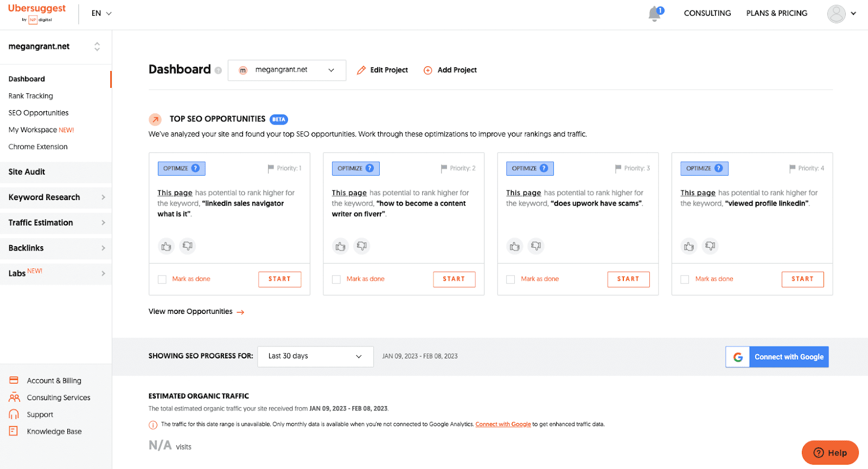Viewport: 868px width, 469px height.
Task: Open the Knowledge Base
Action: [x=54, y=431]
